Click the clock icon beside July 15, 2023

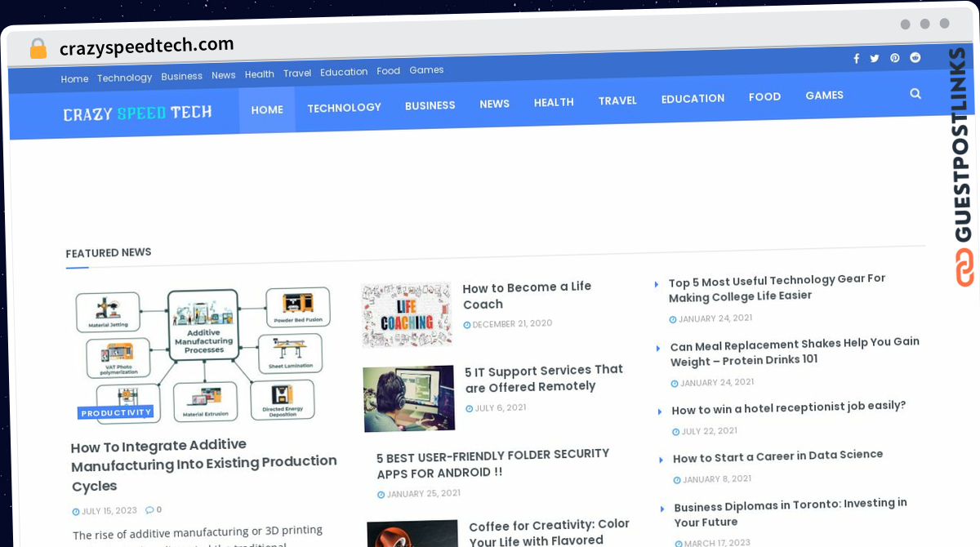pyautogui.click(x=76, y=512)
